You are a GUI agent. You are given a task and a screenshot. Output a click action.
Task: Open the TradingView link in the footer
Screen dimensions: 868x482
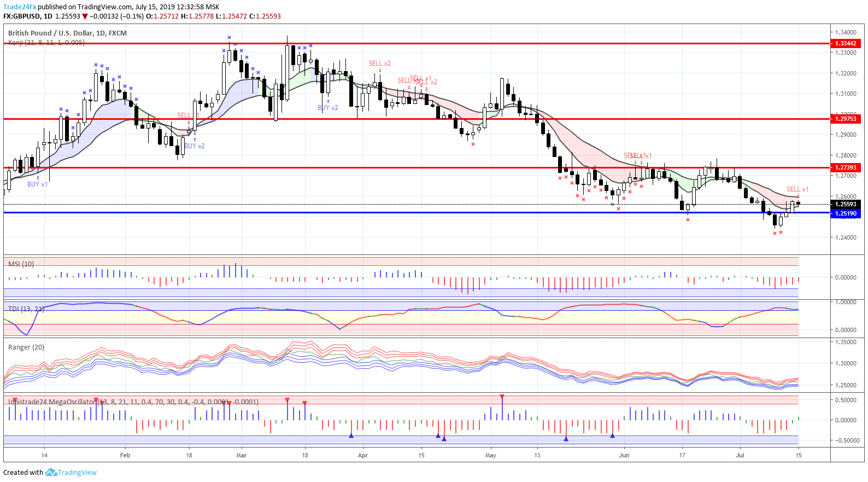pos(77,473)
